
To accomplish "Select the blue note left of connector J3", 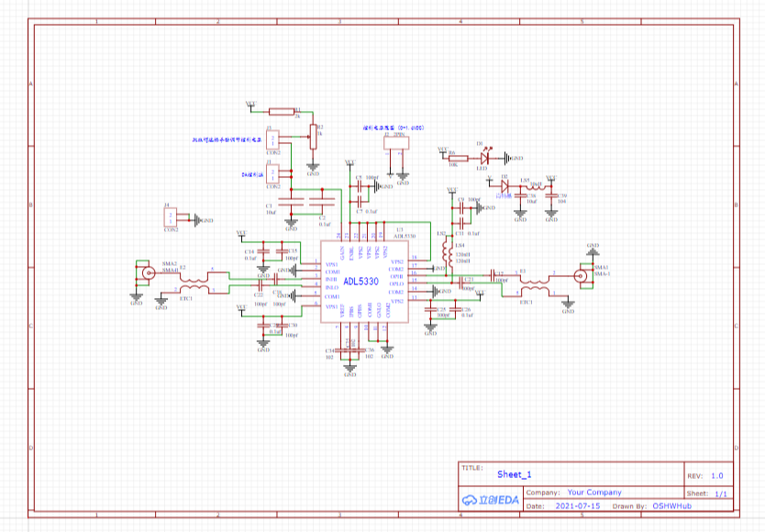I will (x=227, y=139).
